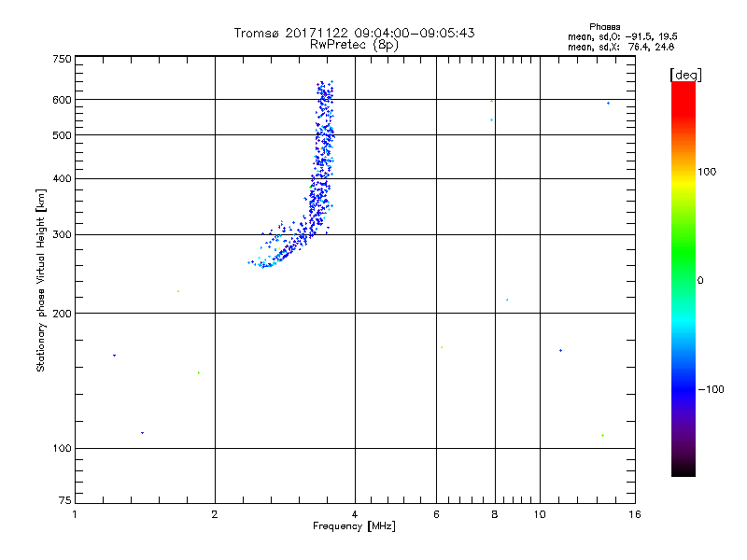Click the y-axis label '400'

tap(62, 178)
